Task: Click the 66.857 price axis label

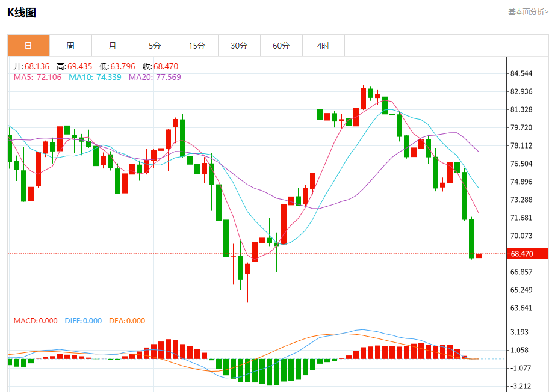Action: coord(521,272)
